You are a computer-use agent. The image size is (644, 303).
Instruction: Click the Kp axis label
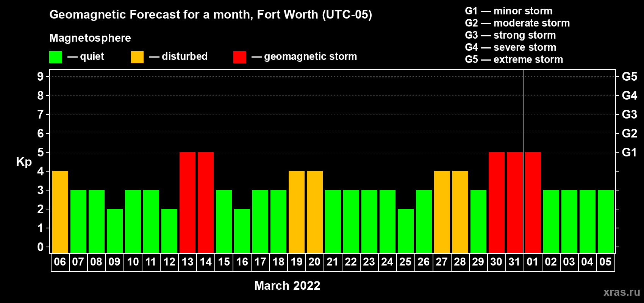[24, 162]
